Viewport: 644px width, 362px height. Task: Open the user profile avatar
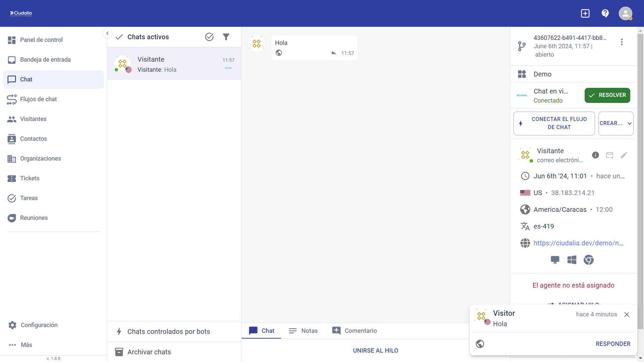[x=625, y=13]
